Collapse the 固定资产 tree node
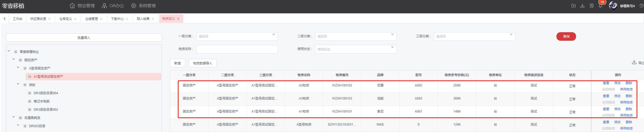Viewport: 644px width, 132px height. coord(14,59)
